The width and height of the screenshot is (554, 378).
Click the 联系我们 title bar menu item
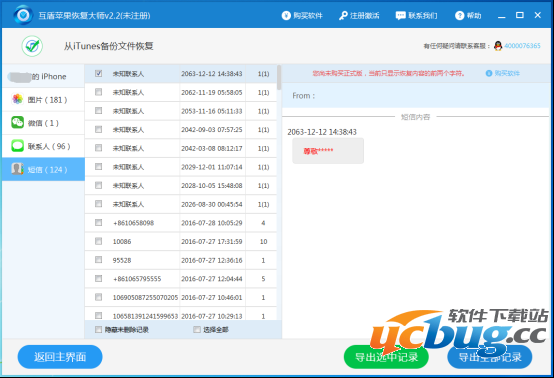(416, 16)
